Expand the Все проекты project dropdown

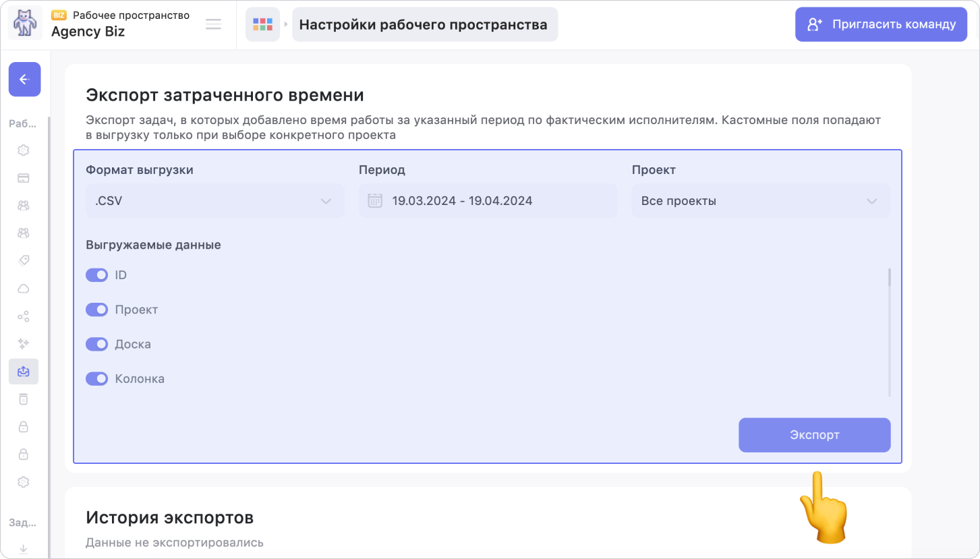point(760,201)
